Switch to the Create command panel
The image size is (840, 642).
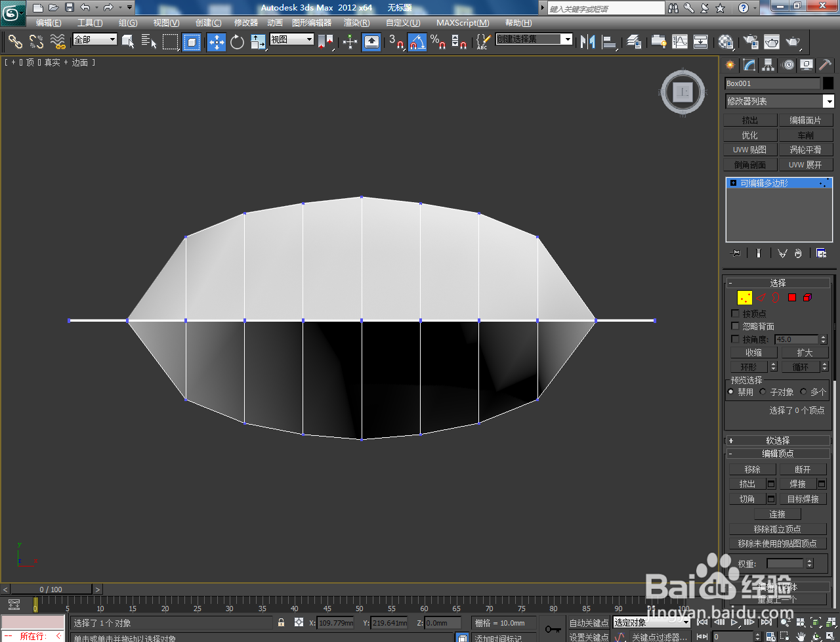click(730, 65)
